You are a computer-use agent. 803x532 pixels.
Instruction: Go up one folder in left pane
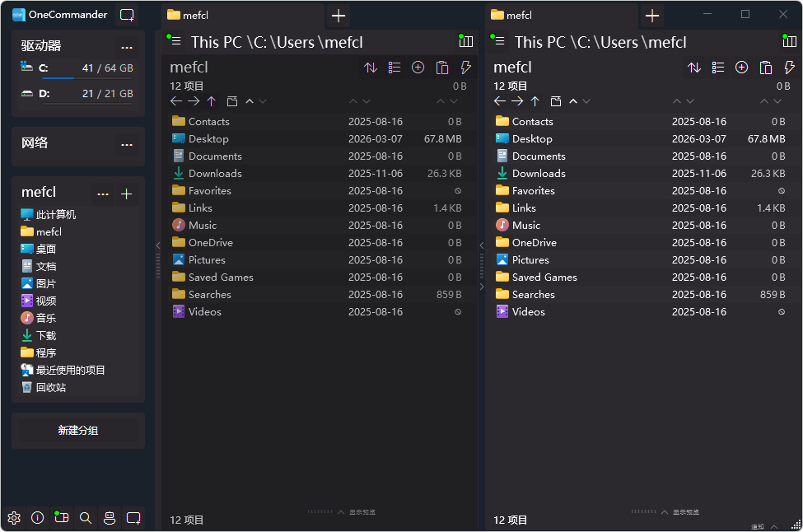212,101
